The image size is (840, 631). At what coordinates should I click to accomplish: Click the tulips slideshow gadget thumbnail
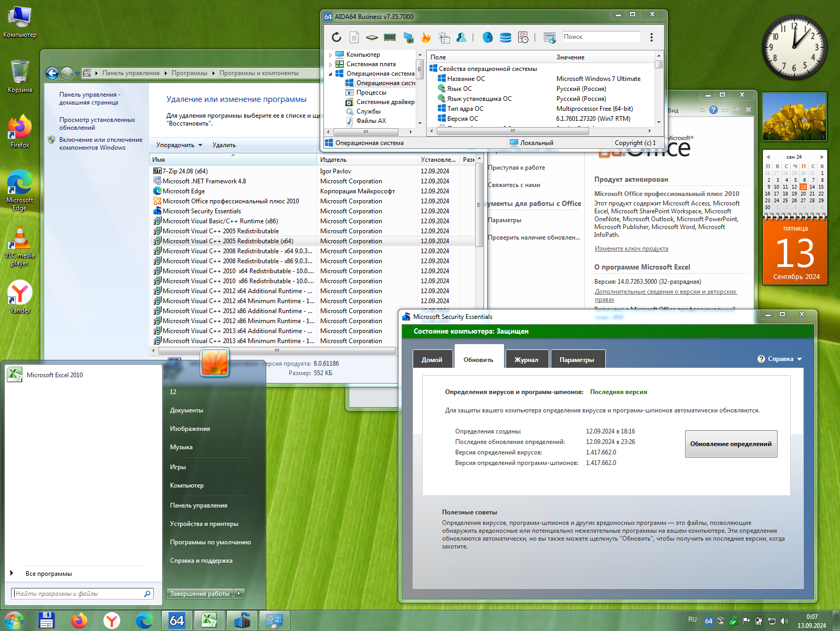[x=794, y=117]
